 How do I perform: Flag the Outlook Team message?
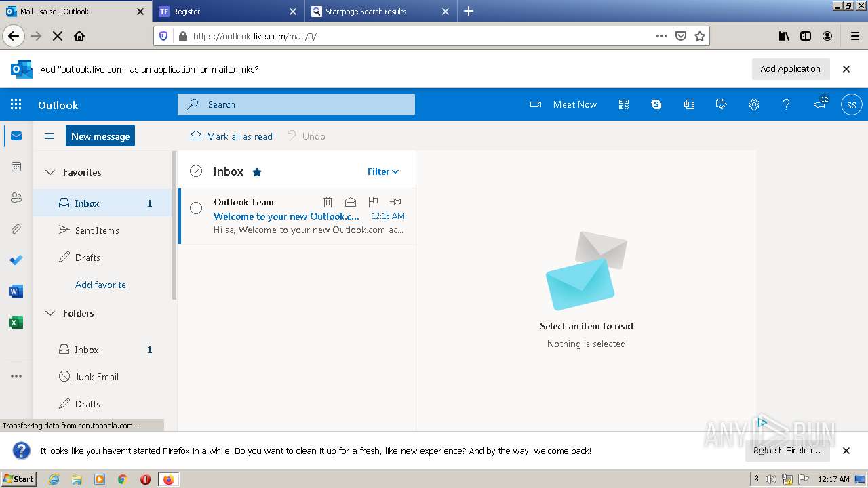(x=373, y=201)
